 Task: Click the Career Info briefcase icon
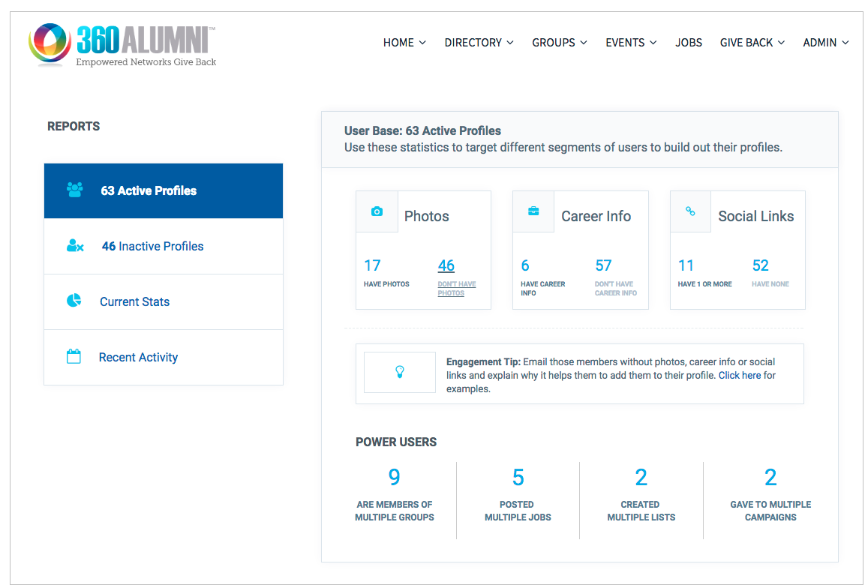(533, 211)
